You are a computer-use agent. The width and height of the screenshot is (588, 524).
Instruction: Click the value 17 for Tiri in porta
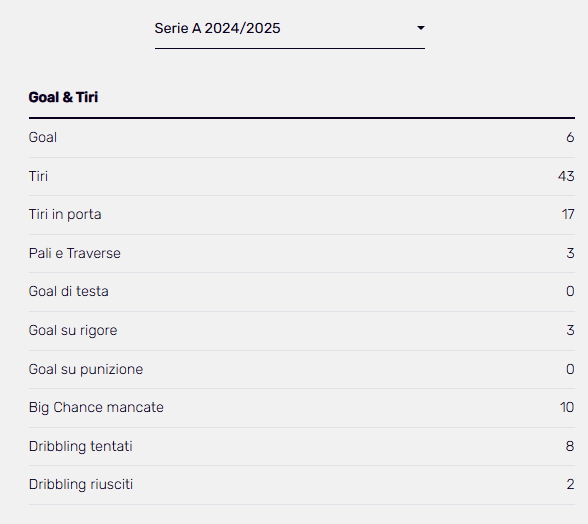[568, 215]
